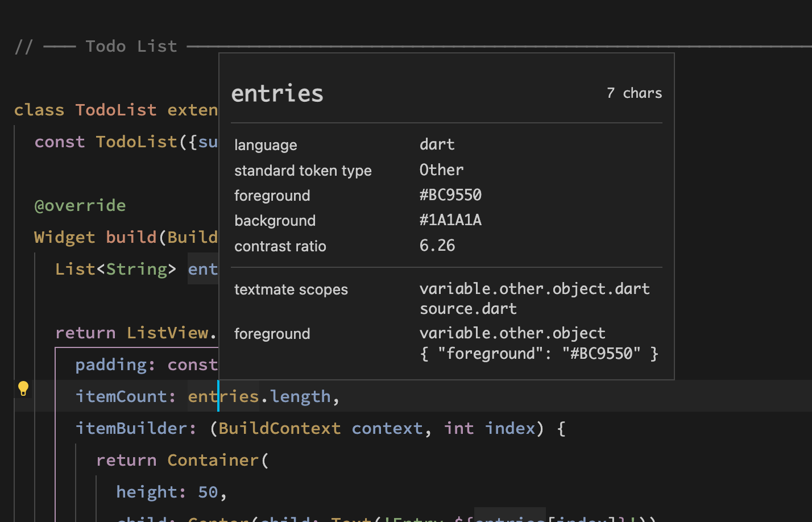
Task: Click the 7 chars label in the inspector
Action: (633, 93)
